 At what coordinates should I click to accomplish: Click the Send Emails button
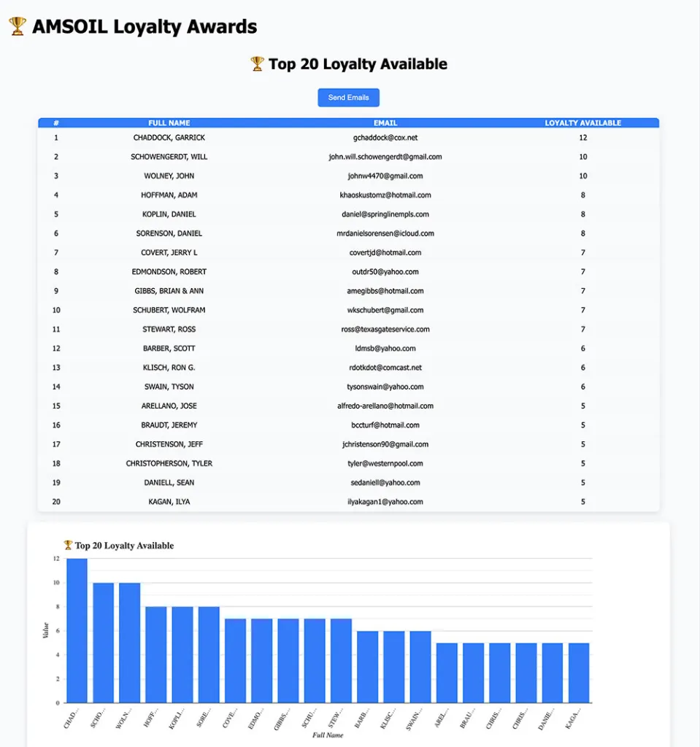348,98
